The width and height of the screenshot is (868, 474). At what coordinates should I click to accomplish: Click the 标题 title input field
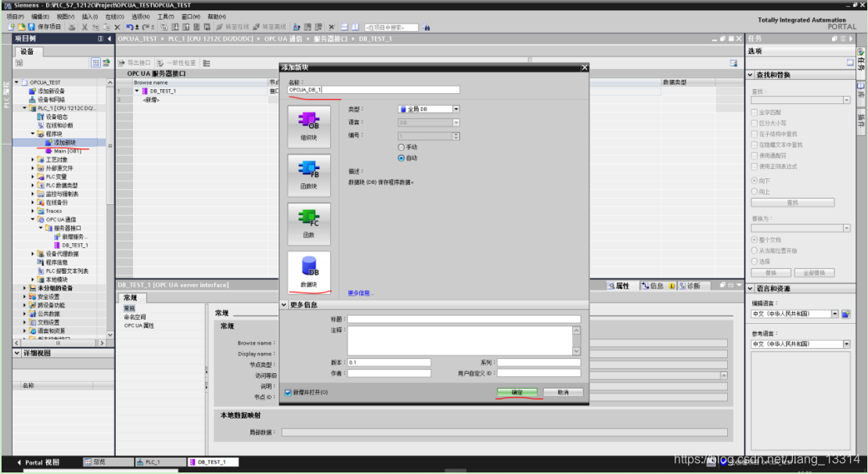coord(464,319)
